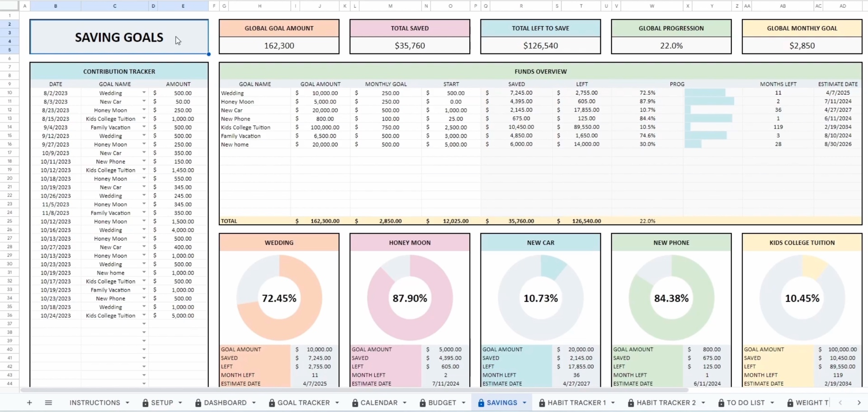Select the 162,300 global goal amount cell

279,46
